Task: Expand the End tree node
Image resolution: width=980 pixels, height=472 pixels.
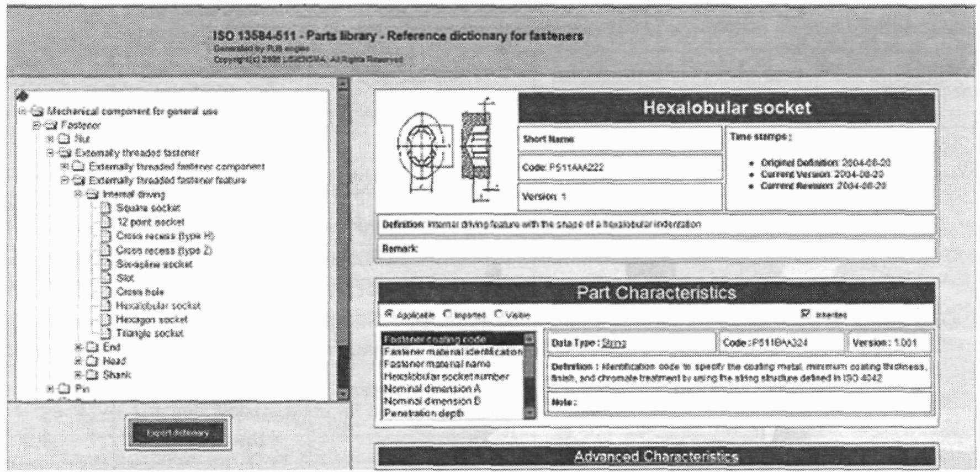Action: pyautogui.click(x=78, y=347)
